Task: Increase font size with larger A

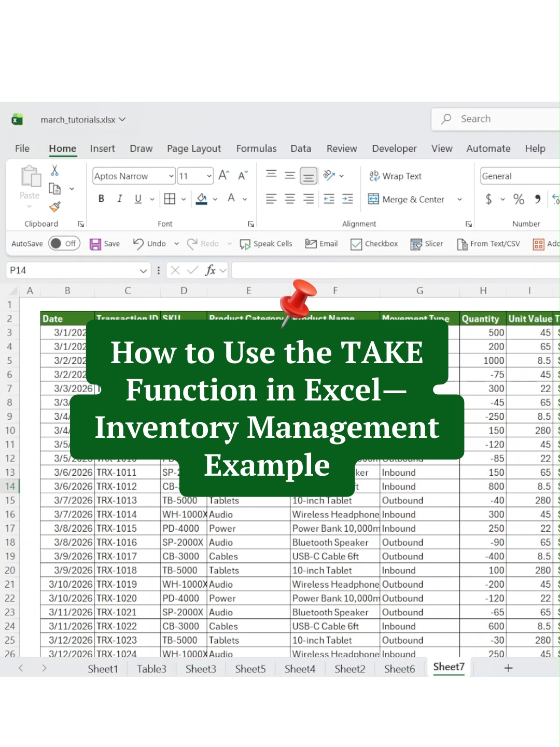Action: point(223,176)
